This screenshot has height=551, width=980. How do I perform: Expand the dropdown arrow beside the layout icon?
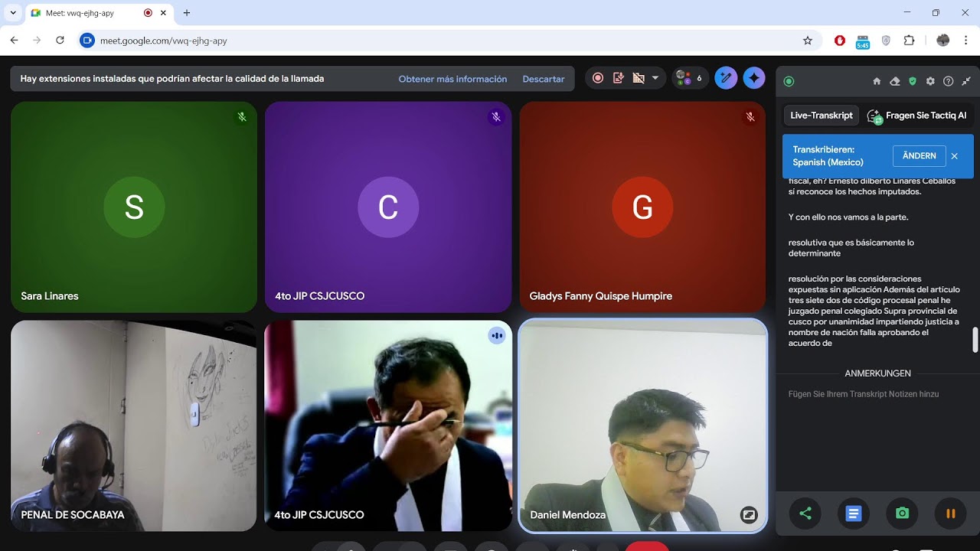[x=655, y=78]
